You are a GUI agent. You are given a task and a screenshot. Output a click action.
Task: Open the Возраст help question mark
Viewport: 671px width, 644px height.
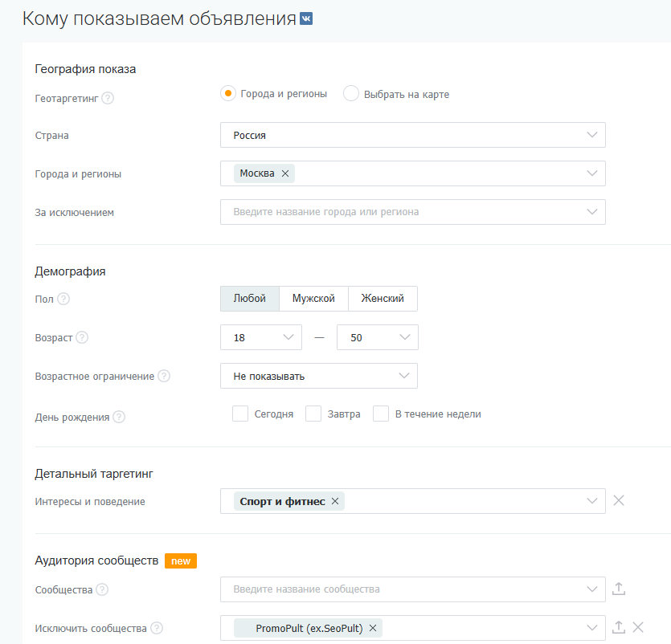point(82,337)
